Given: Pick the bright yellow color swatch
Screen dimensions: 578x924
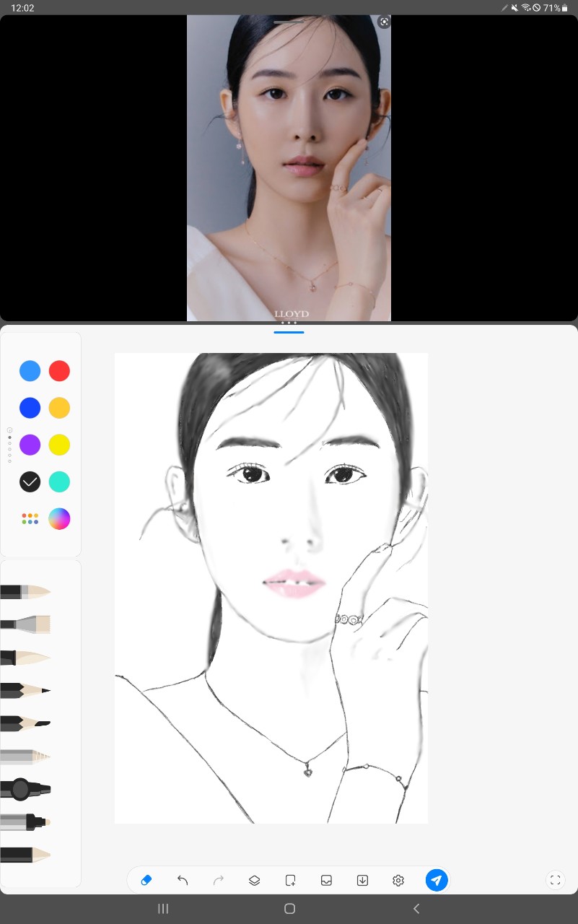Looking at the screenshot, I should click(59, 445).
